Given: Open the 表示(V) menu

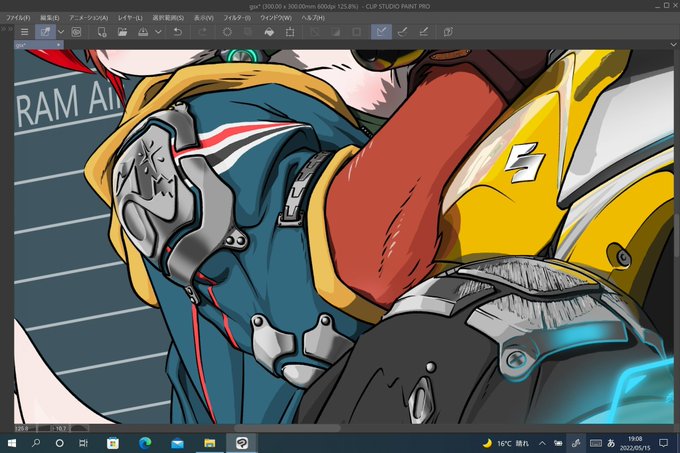Looking at the screenshot, I should pyautogui.click(x=203, y=18).
